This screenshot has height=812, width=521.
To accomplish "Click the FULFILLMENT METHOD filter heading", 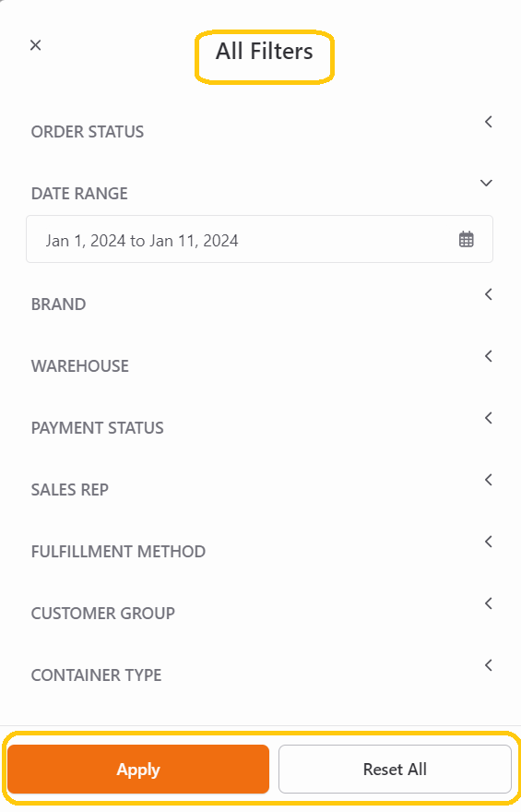I will click(118, 552).
